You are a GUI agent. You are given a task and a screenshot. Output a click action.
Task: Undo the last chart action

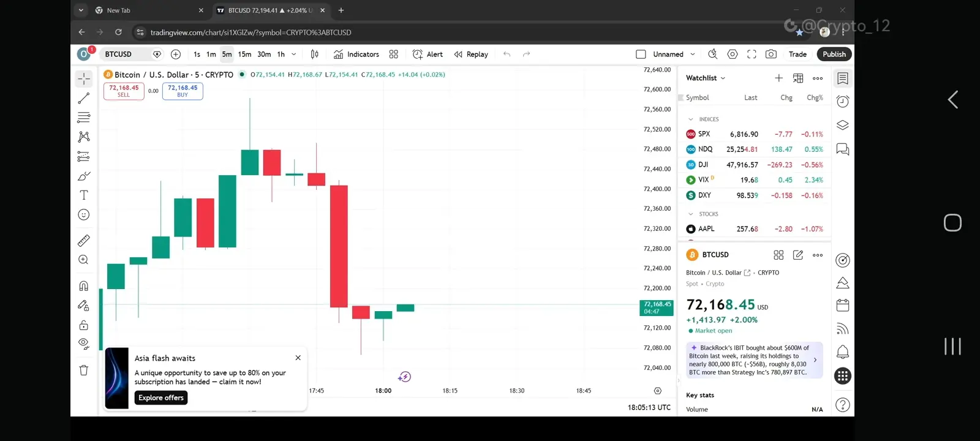[x=507, y=55]
